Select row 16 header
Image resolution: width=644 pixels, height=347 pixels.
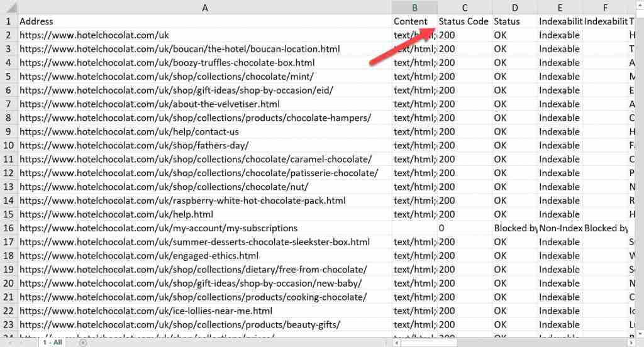pos(9,228)
